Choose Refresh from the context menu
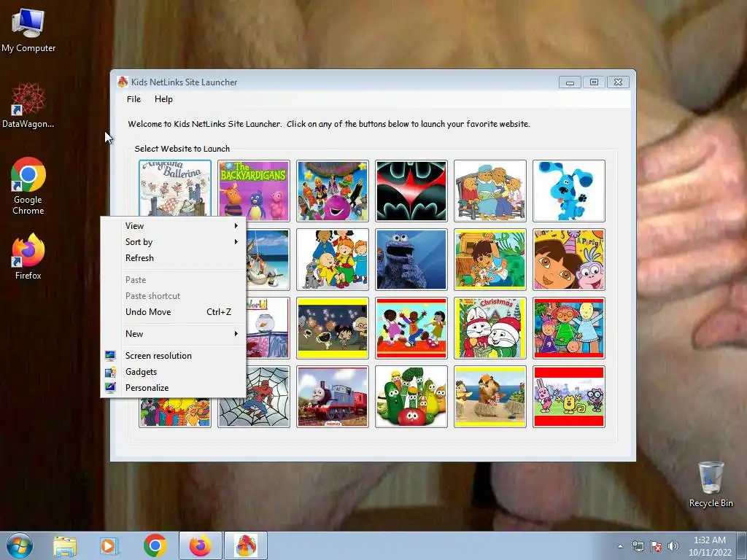Viewport: 747px width, 560px height. [x=174, y=258]
